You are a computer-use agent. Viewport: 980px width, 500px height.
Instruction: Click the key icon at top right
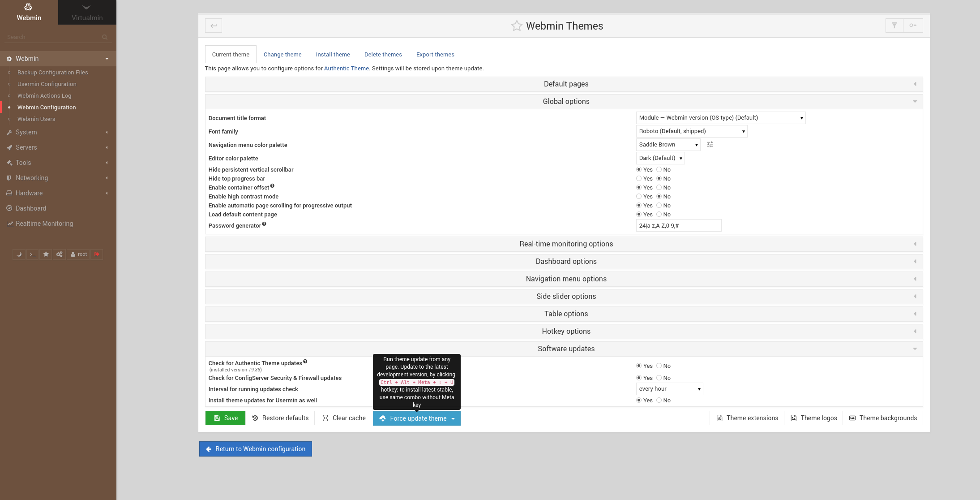[913, 26]
